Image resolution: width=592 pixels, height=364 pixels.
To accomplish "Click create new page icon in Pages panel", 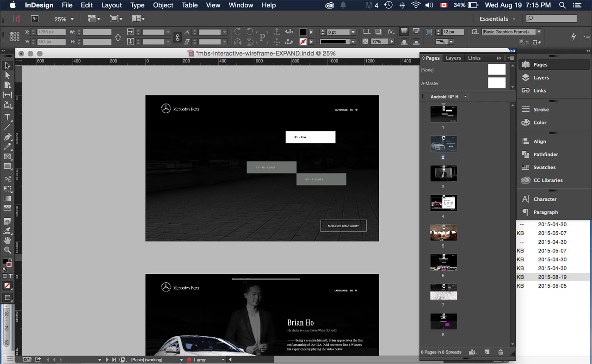I will tap(487, 352).
